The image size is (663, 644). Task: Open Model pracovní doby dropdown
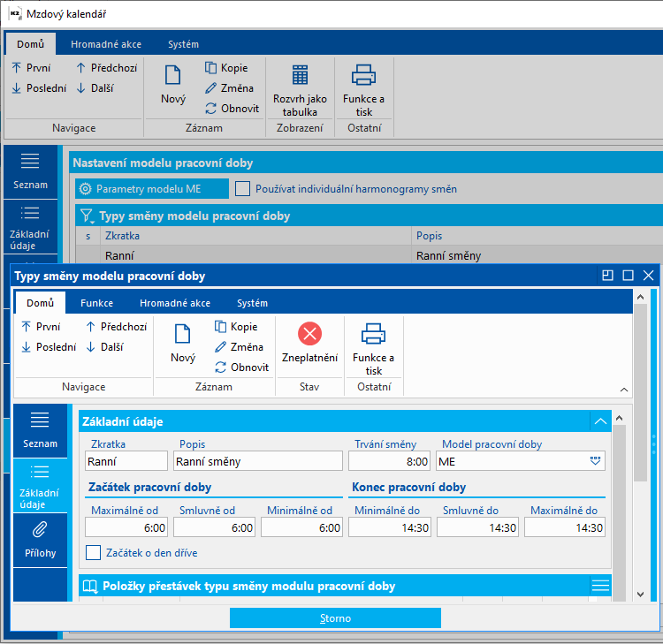pyautogui.click(x=595, y=461)
